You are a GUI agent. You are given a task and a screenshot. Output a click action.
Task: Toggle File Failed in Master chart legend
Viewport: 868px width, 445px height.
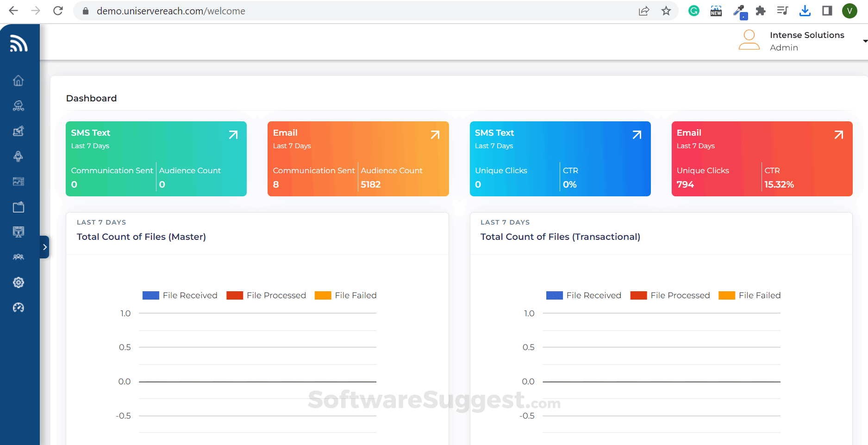tap(345, 295)
